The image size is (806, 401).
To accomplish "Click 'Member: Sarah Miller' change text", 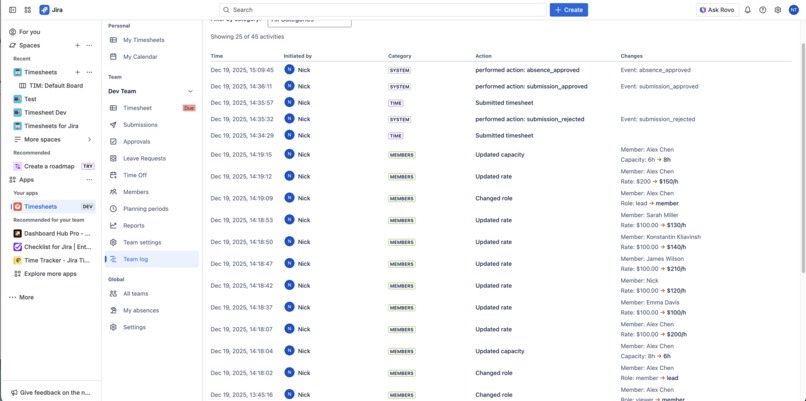I will point(649,215).
